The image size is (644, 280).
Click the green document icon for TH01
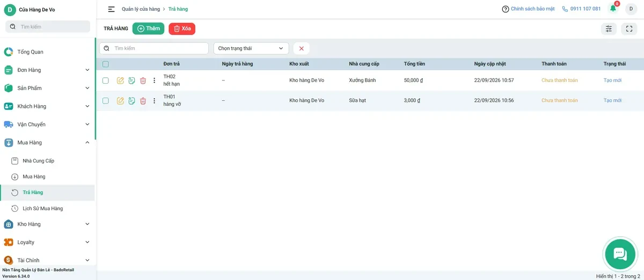pyautogui.click(x=131, y=101)
